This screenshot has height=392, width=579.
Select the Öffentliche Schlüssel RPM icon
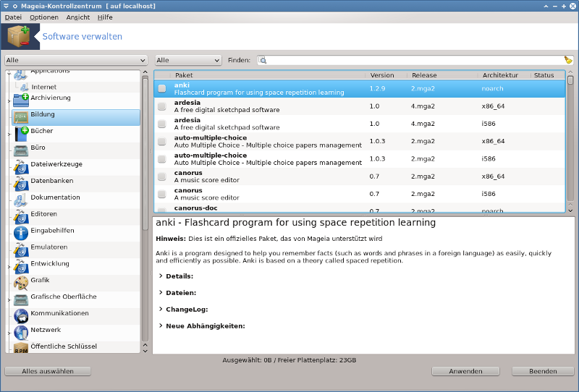click(21, 348)
